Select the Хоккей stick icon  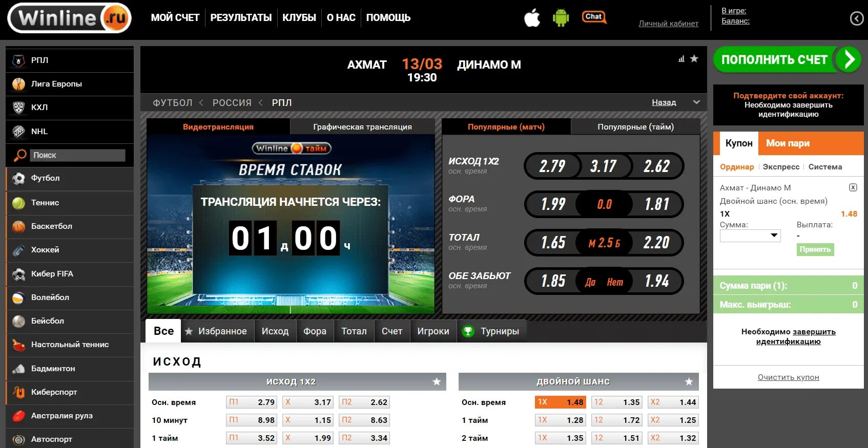[x=19, y=250]
